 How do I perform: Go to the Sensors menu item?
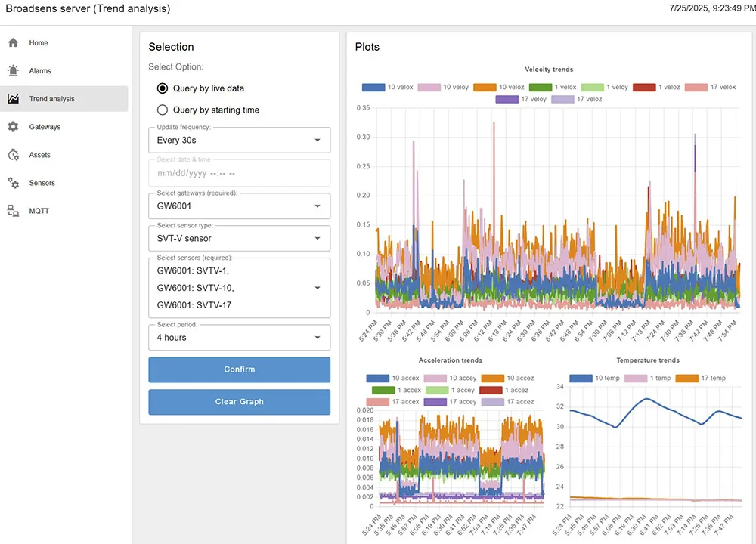pyautogui.click(x=42, y=183)
